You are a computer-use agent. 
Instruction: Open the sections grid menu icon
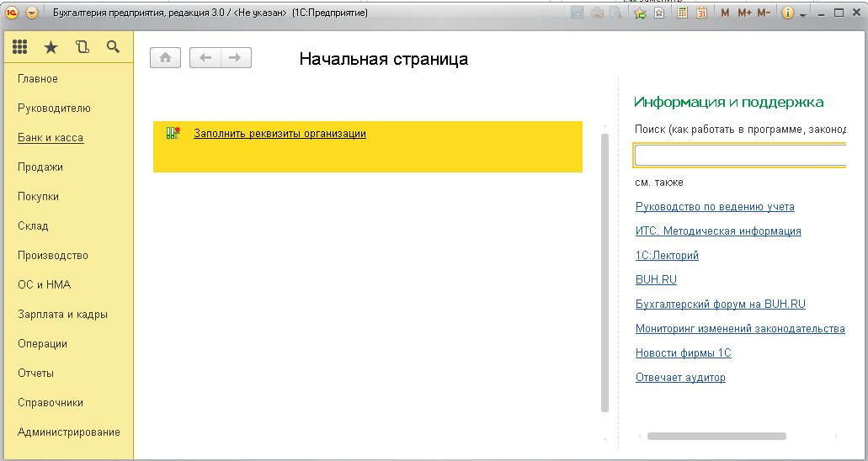pyautogui.click(x=20, y=47)
